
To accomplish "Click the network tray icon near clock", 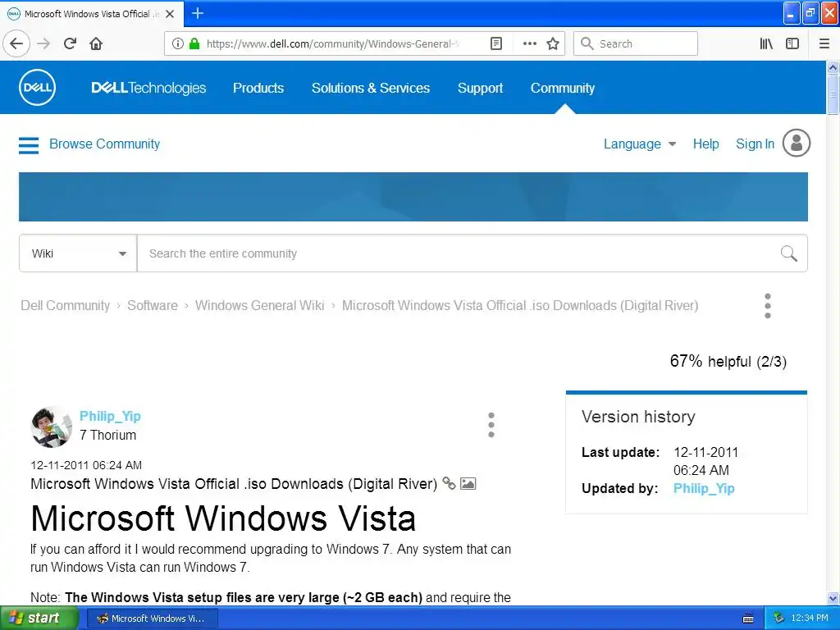I will [x=778, y=619].
